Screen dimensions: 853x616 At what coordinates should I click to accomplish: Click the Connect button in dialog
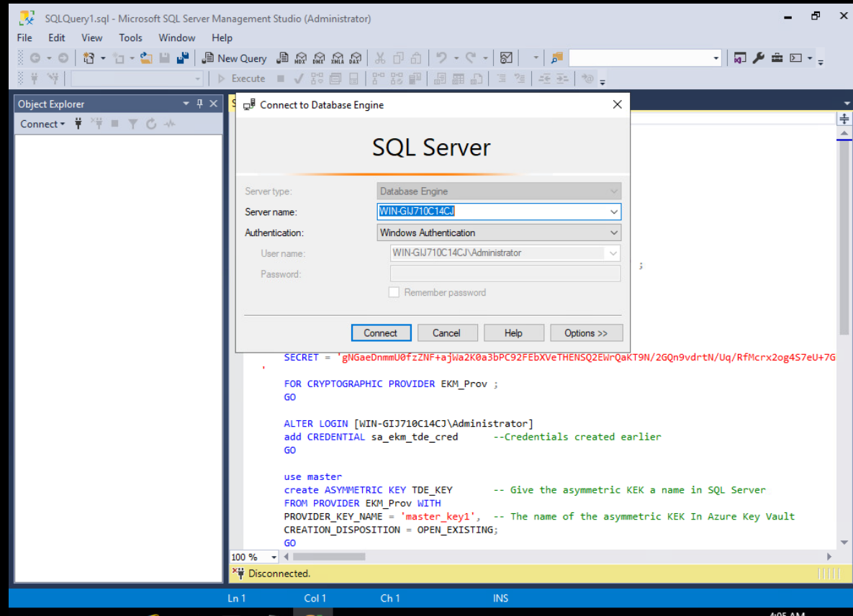pyautogui.click(x=381, y=333)
